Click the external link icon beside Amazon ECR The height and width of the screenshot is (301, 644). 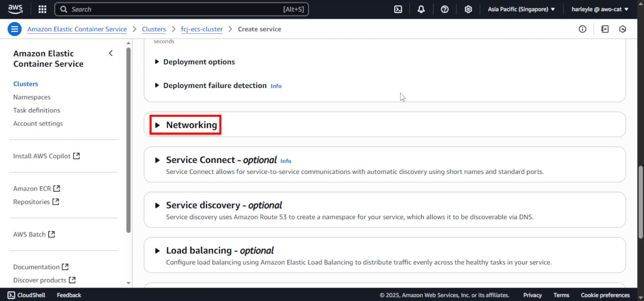coord(57,188)
